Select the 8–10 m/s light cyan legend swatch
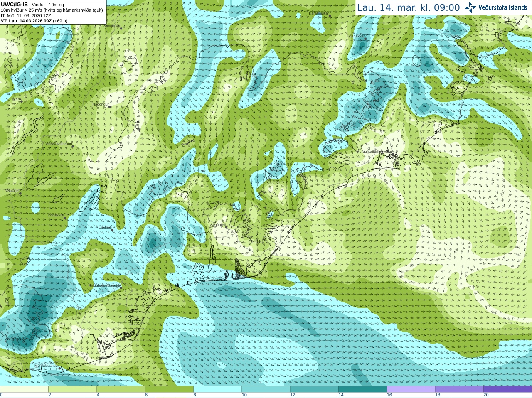The width and height of the screenshot is (532, 398). pos(217,389)
